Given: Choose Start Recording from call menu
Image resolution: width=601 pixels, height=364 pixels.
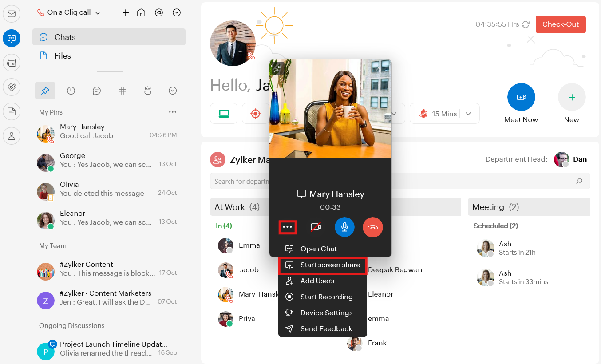Looking at the screenshot, I should coord(323,297).
